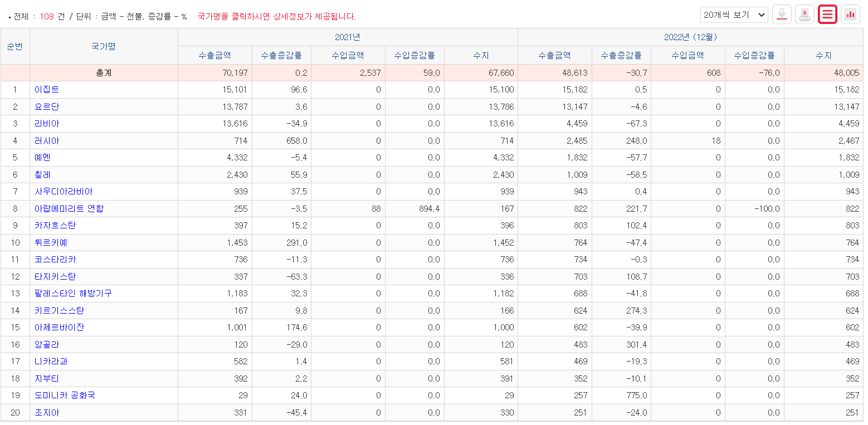Open details for 리비아
Image resolution: width=868 pixels, height=425 pixels.
pos(47,124)
